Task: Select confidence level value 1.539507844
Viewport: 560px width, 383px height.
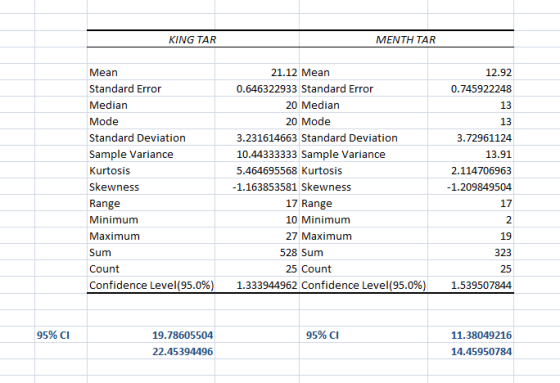Action: 481,285
